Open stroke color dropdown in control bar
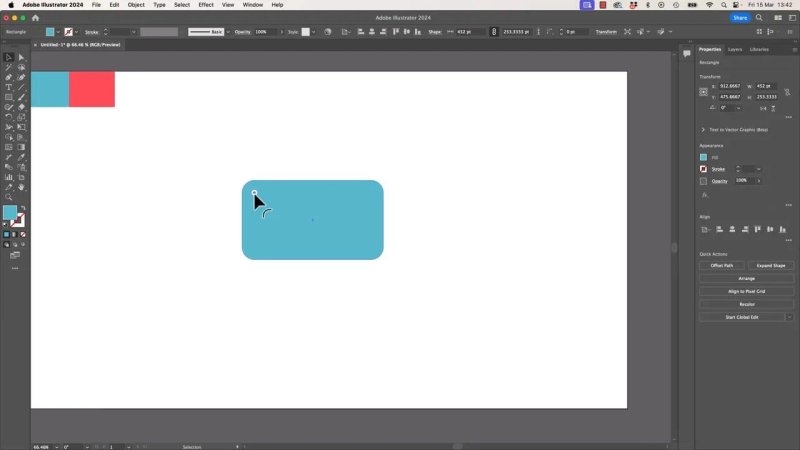This screenshot has height=450, width=800. click(x=77, y=32)
